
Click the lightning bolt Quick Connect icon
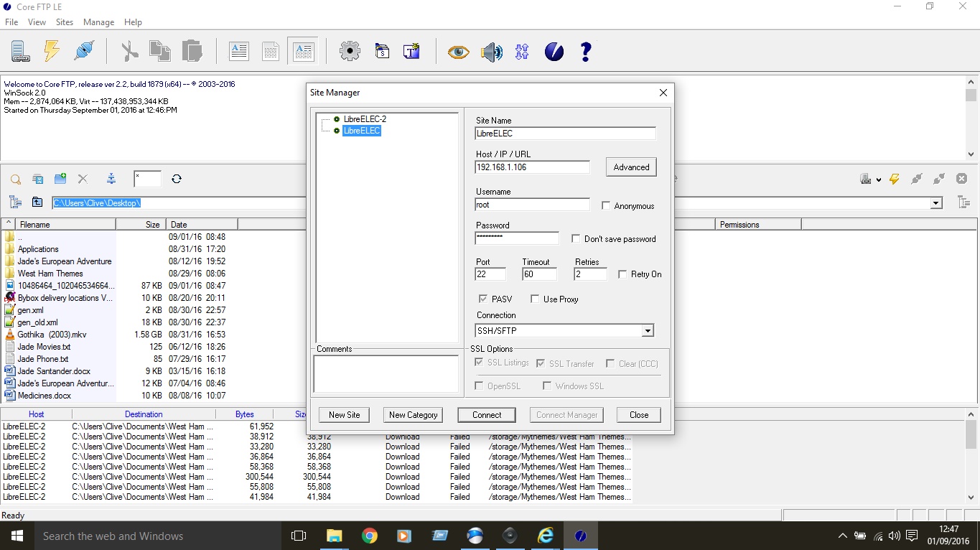pos(52,51)
